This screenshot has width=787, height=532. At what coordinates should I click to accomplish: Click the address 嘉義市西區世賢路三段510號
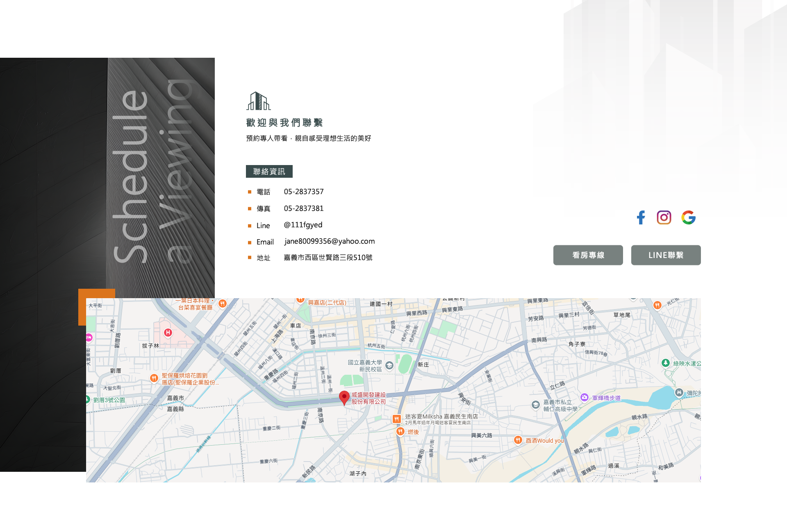tap(328, 258)
